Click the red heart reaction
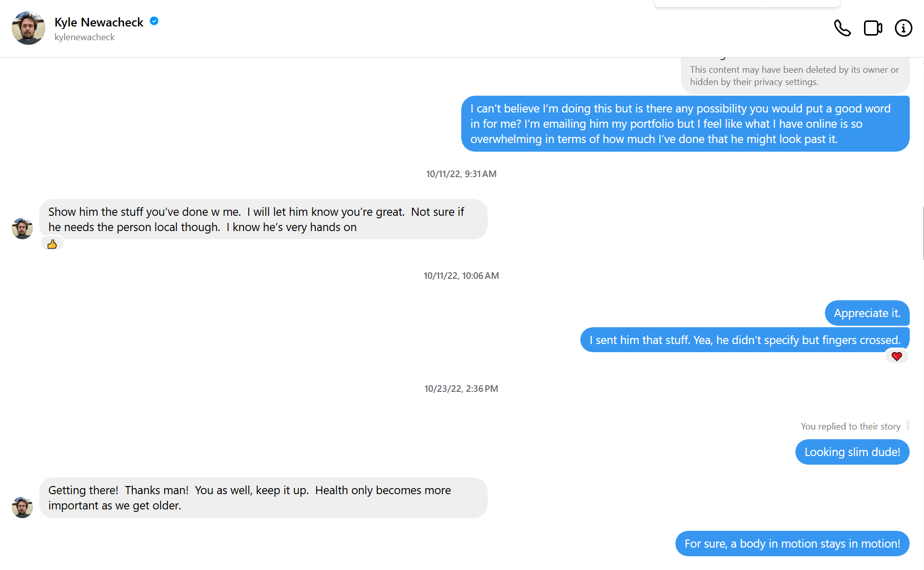924x570 pixels. pos(897,356)
